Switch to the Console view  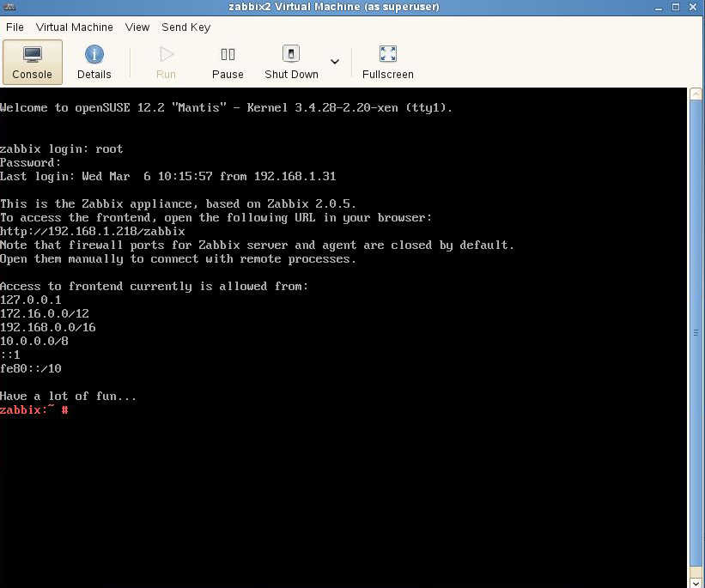click(x=33, y=62)
